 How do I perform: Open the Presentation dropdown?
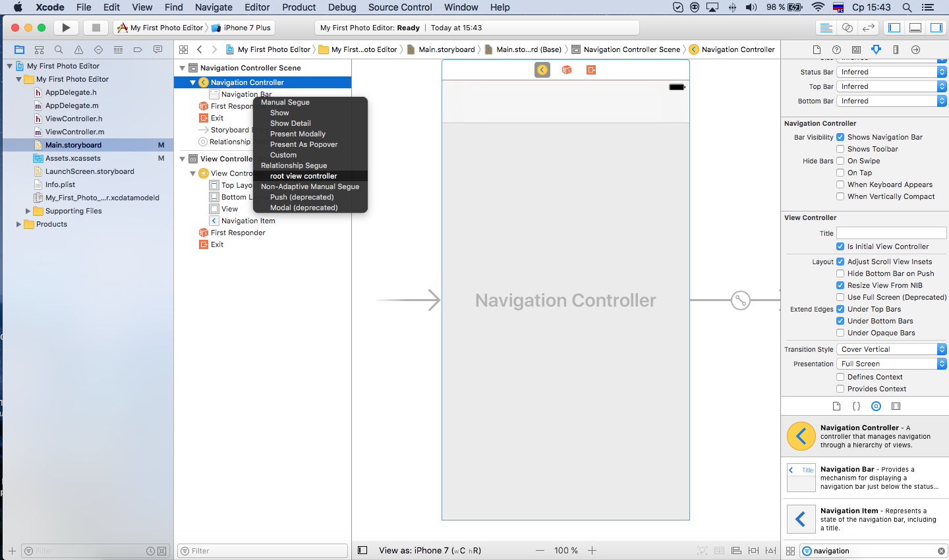pos(892,364)
